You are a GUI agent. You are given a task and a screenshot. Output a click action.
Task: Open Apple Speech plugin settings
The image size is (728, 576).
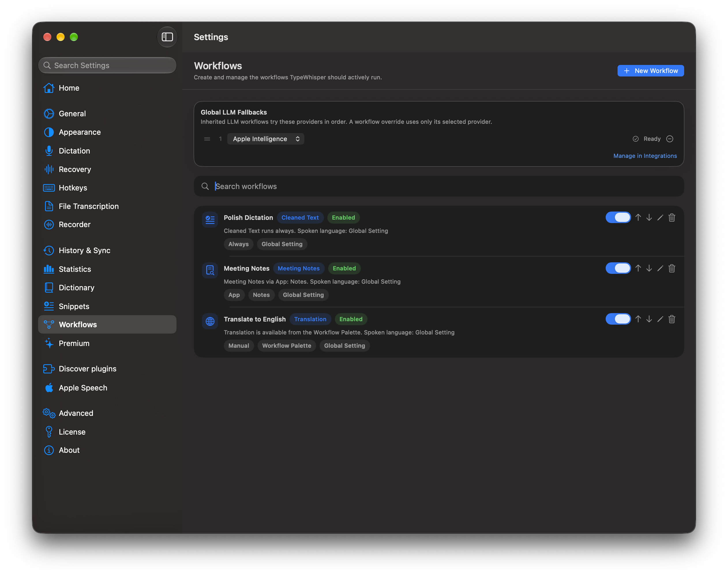(107, 388)
